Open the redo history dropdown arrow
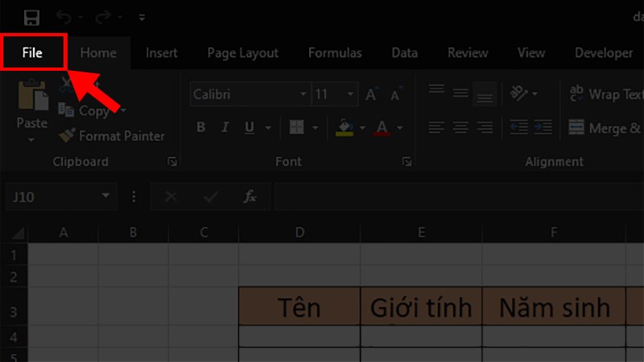The width and height of the screenshot is (644, 362). pos(120,17)
